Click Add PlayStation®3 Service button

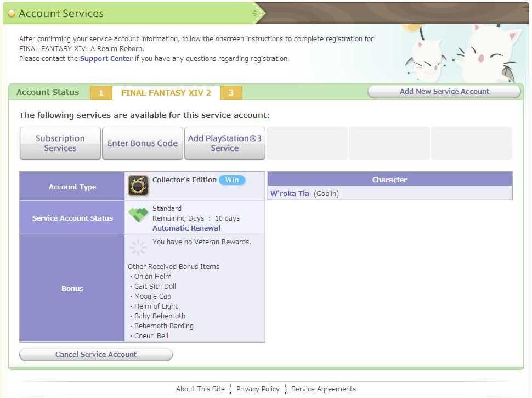225,143
